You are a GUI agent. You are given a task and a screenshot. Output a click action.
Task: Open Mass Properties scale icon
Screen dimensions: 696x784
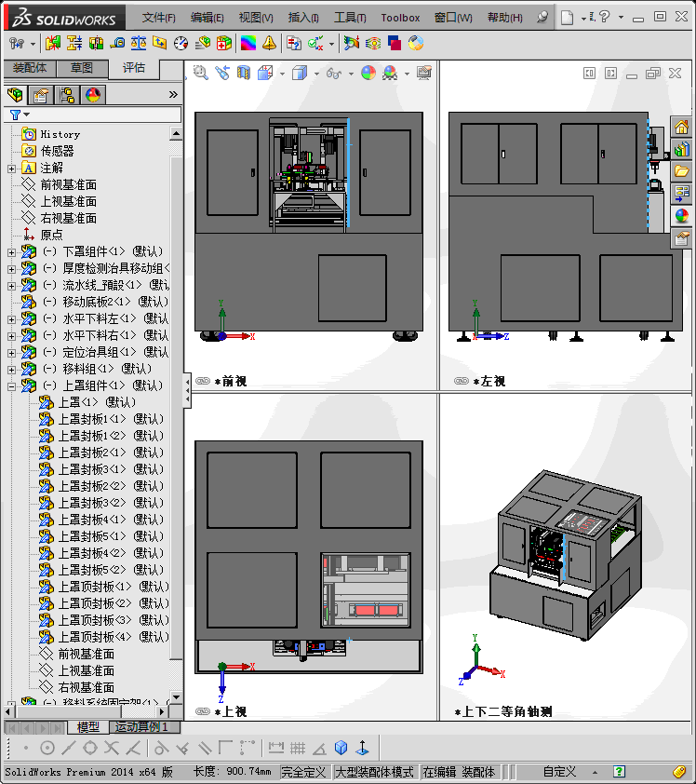pos(139,44)
